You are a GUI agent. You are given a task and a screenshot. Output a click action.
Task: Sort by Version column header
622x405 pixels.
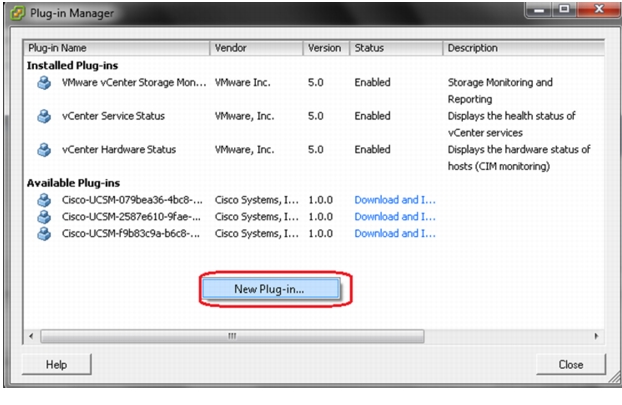click(326, 48)
